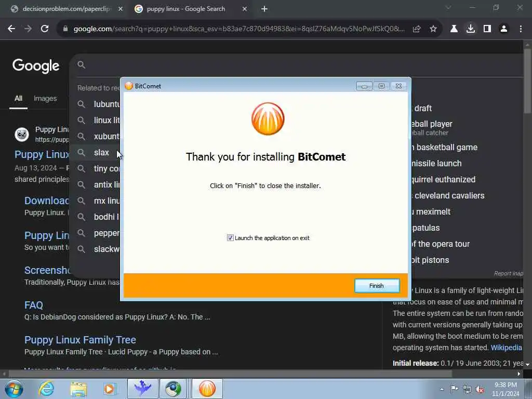Close the decisionproblem.com tab
Viewport: 532px width, 399px height.
[x=121, y=9]
